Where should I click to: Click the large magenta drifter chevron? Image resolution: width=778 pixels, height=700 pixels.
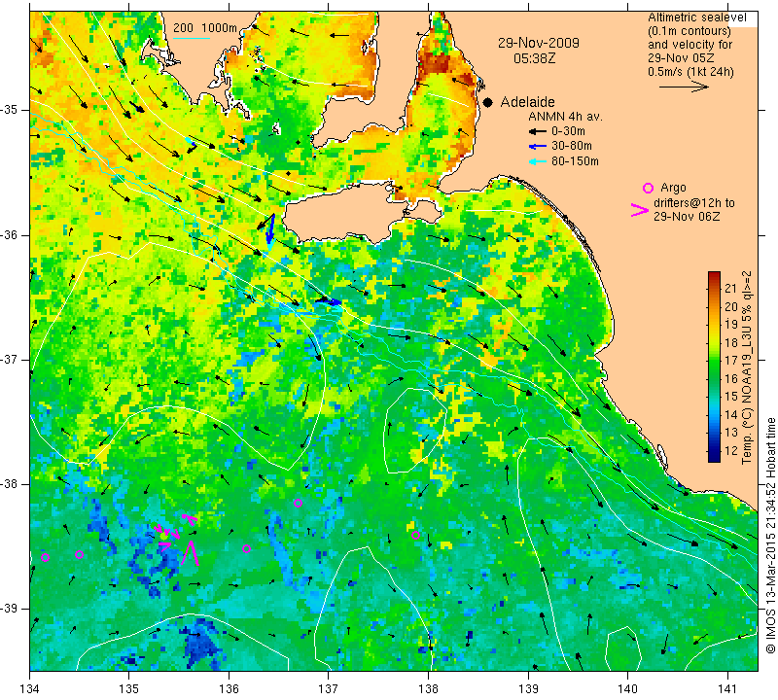[x=190, y=552]
